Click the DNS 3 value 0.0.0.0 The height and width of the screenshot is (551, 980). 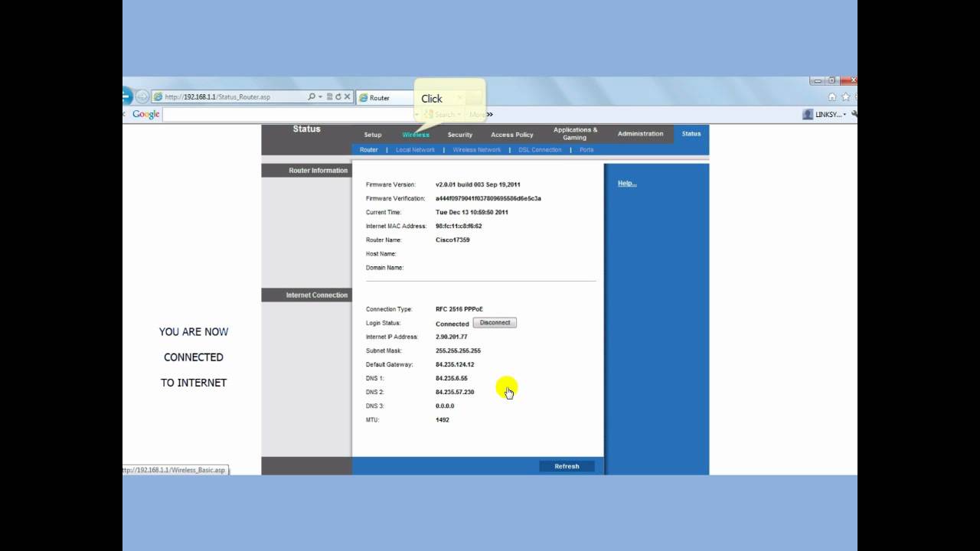(x=445, y=406)
